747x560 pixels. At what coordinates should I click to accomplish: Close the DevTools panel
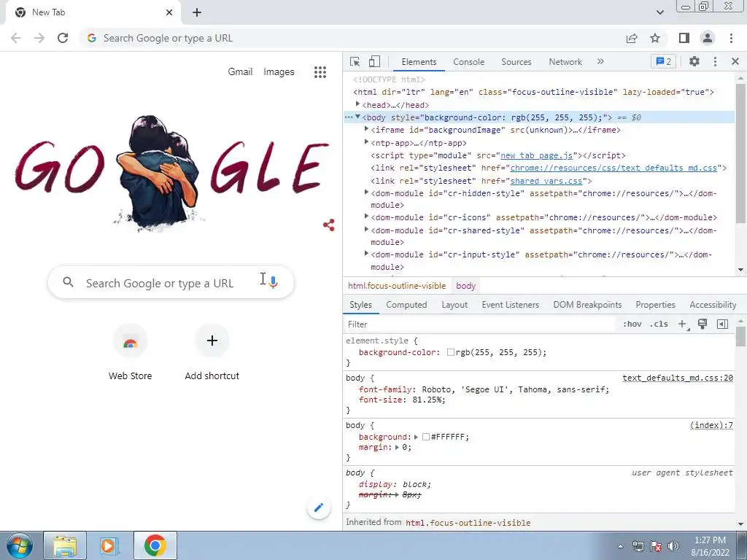click(x=735, y=61)
